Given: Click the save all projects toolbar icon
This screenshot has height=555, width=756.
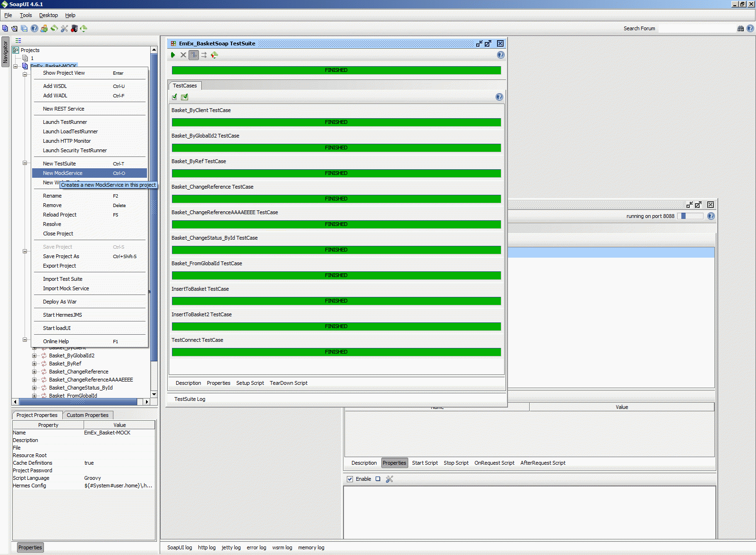Looking at the screenshot, I should pos(24,28).
